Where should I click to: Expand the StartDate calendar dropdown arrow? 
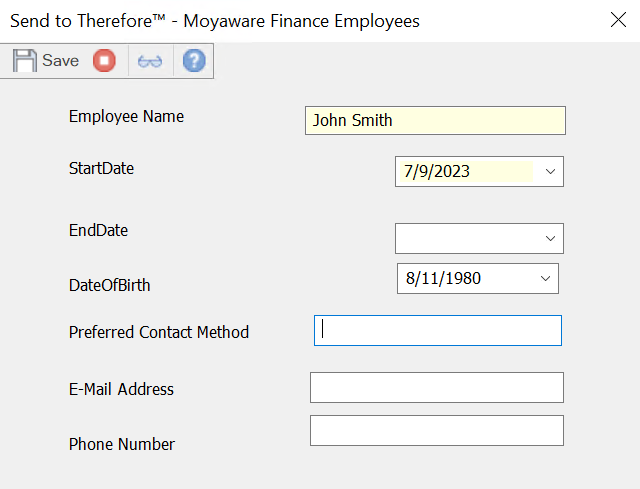(550, 171)
